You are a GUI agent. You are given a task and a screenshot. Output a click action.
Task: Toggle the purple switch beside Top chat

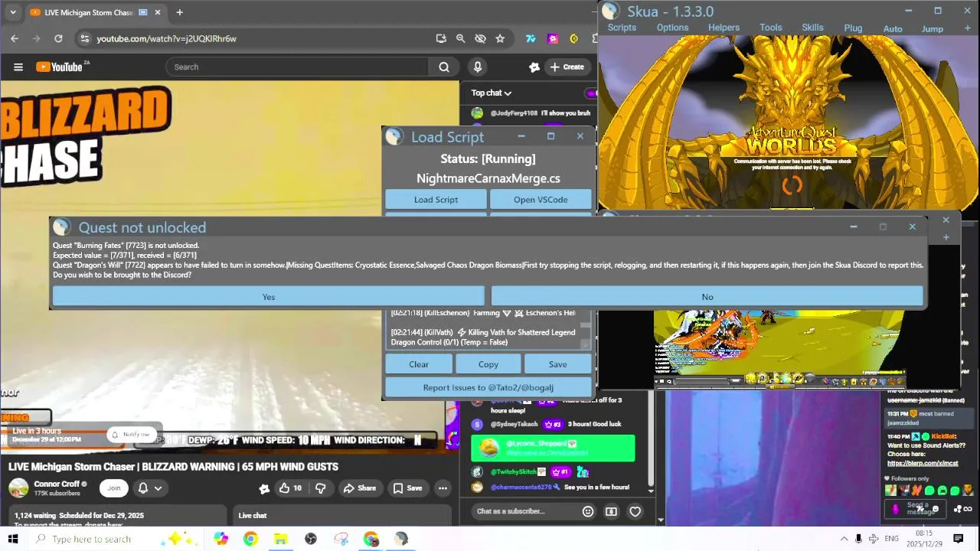[590, 93]
